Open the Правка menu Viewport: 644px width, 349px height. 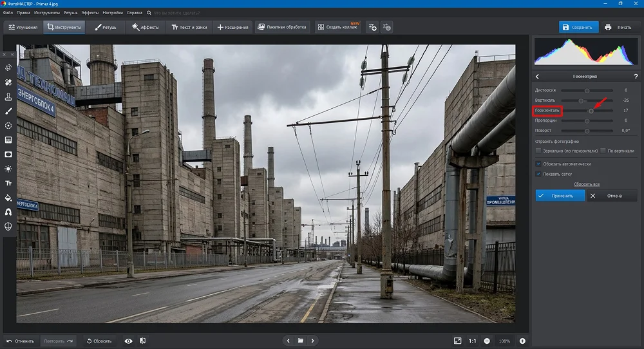(23, 13)
